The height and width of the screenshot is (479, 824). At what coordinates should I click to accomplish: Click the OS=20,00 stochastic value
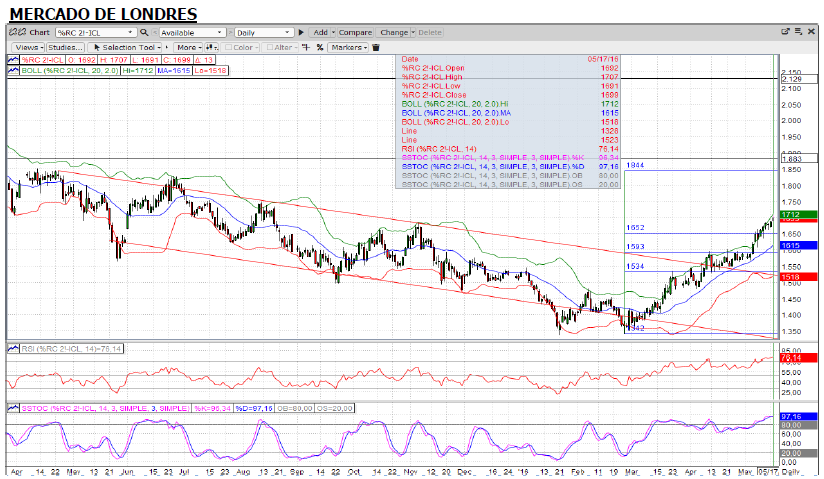(x=335, y=408)
